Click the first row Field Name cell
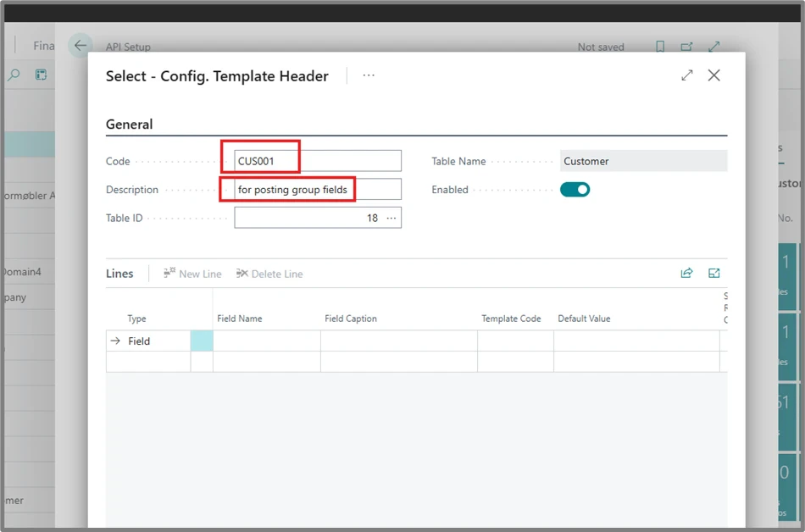This screenshot has width=805, height=532. (x=266, y=341)
